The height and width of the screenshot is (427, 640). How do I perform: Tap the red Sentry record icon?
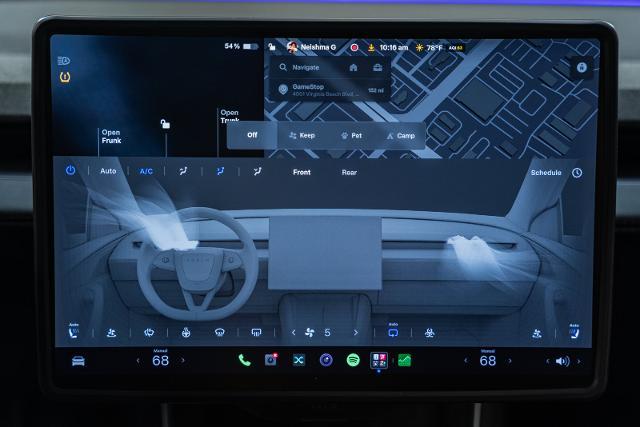354,48
